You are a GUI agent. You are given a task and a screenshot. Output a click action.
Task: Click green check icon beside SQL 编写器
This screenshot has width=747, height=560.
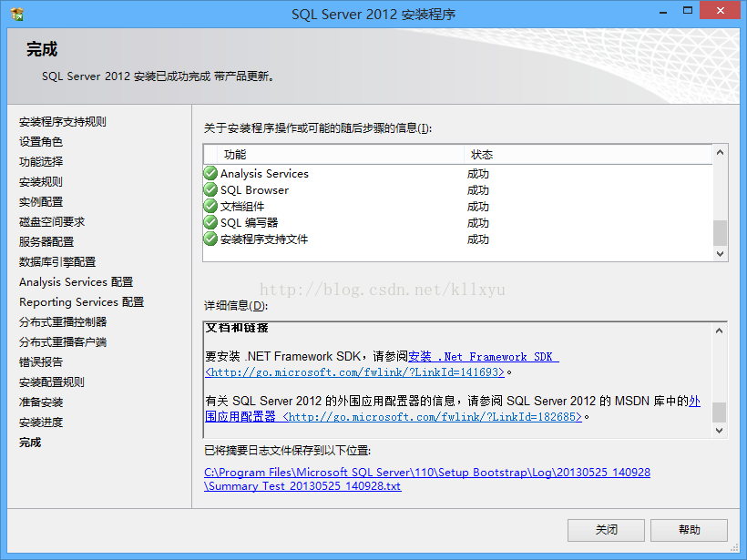click(x=210, y=222)
